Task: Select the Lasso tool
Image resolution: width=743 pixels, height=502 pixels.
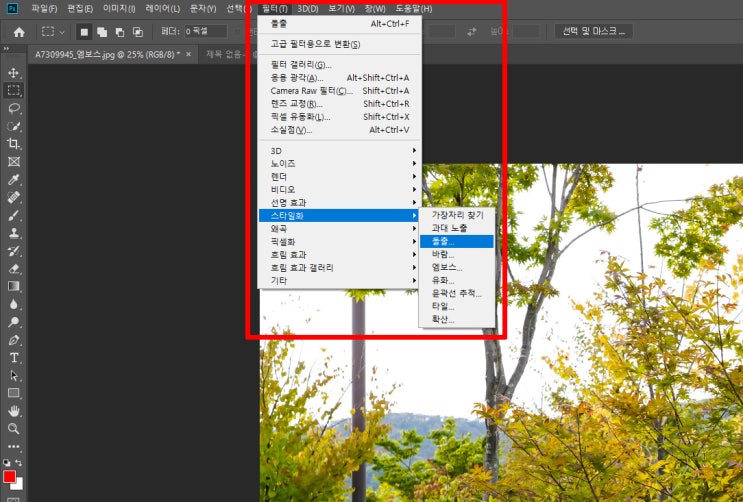Action: (13, 108)
